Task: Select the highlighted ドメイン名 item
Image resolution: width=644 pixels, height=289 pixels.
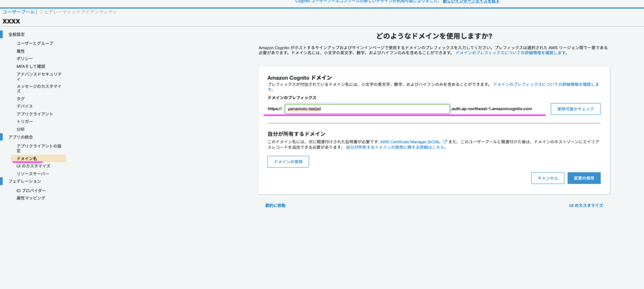Action: pyautogui.click(x=39, y=158)
